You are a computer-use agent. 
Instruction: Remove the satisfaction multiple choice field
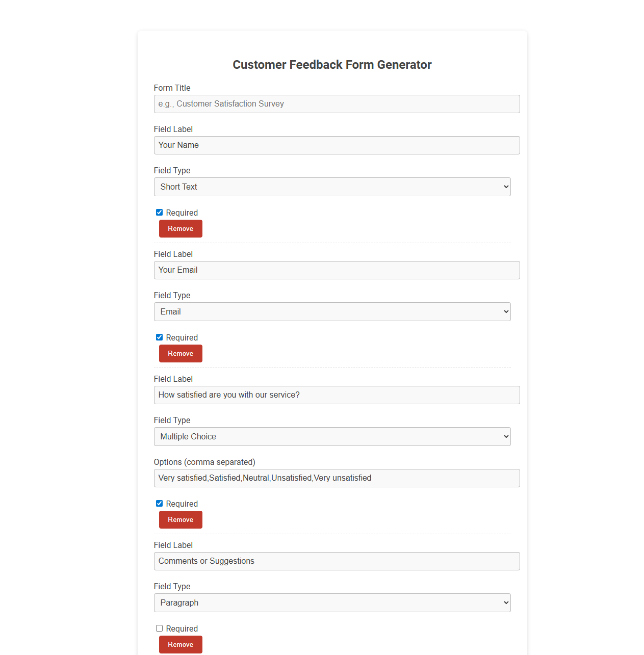coord(181,519)
